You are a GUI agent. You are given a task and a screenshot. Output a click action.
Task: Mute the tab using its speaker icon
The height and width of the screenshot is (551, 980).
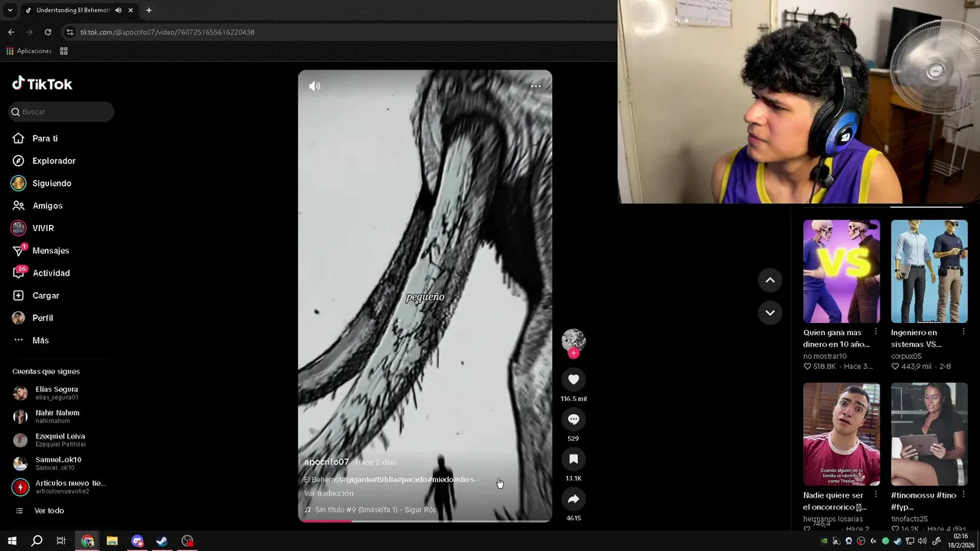point(118,10)
